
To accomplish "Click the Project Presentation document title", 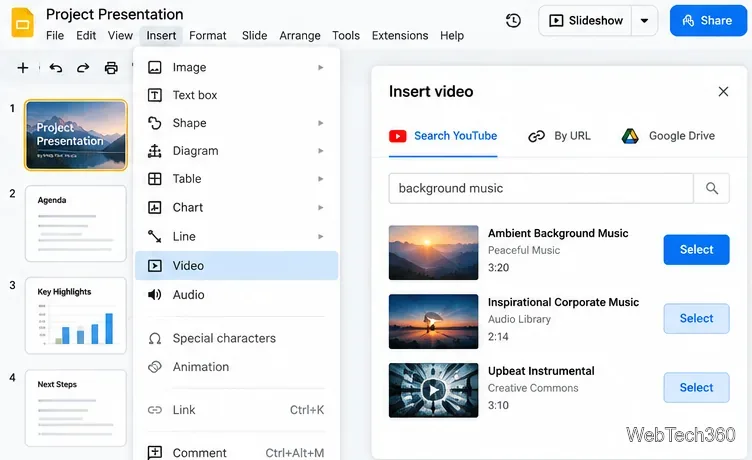I will [x=115, y=14].
